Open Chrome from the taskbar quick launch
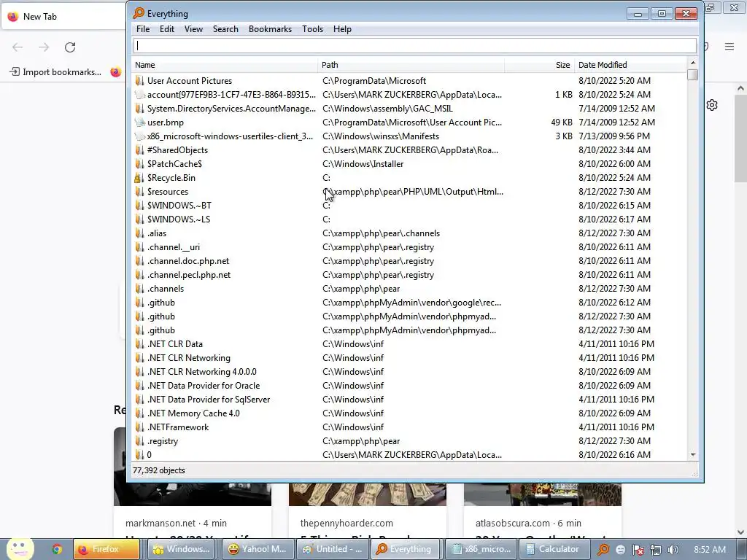Screen dimensions: 747x560 57,550
